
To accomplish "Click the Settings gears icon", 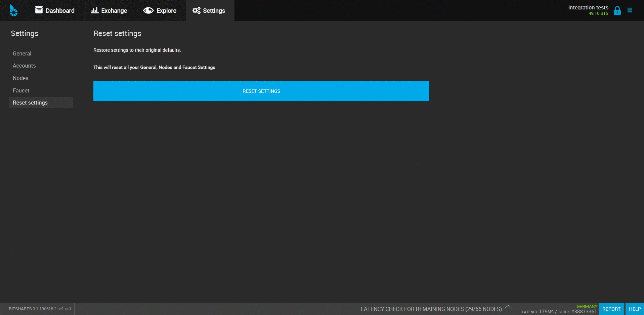I will 196,10.
